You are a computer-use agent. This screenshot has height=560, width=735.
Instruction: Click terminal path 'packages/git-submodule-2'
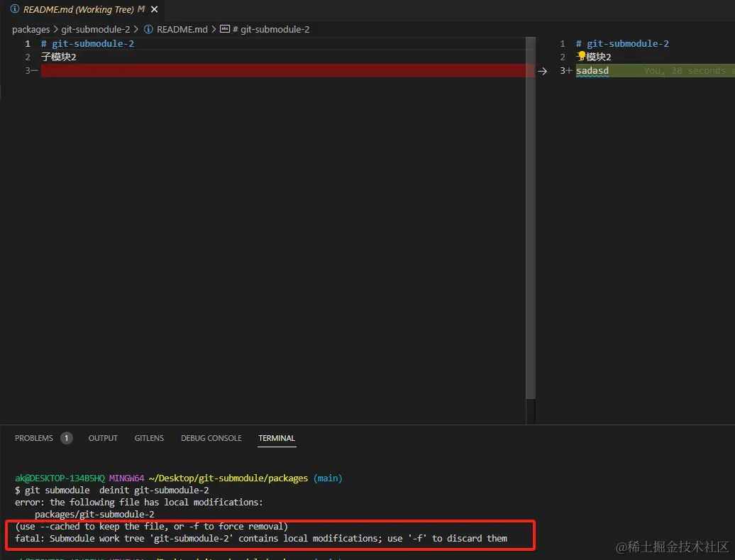94,514
